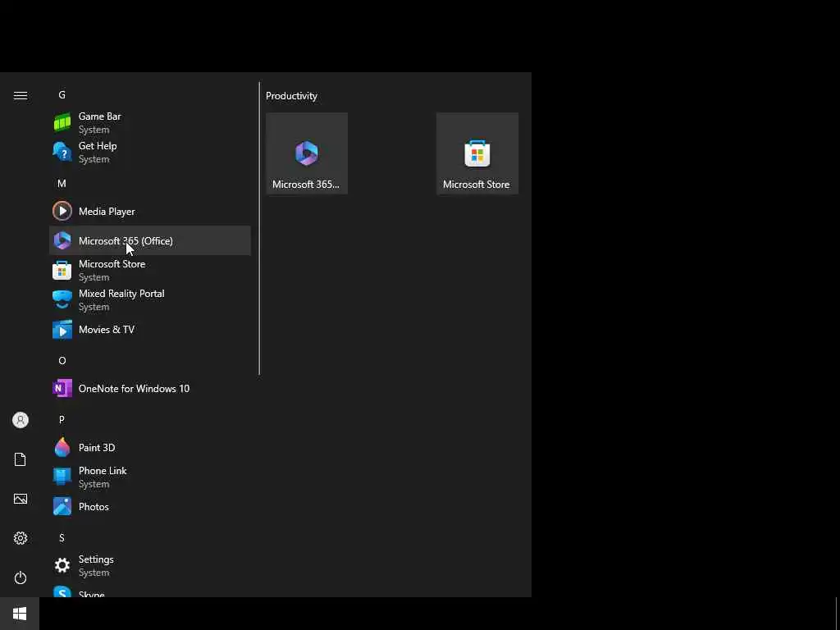840x630 pixels.
Task: Click the OneNote for Windows 10 icon
Action: point(62,388)
